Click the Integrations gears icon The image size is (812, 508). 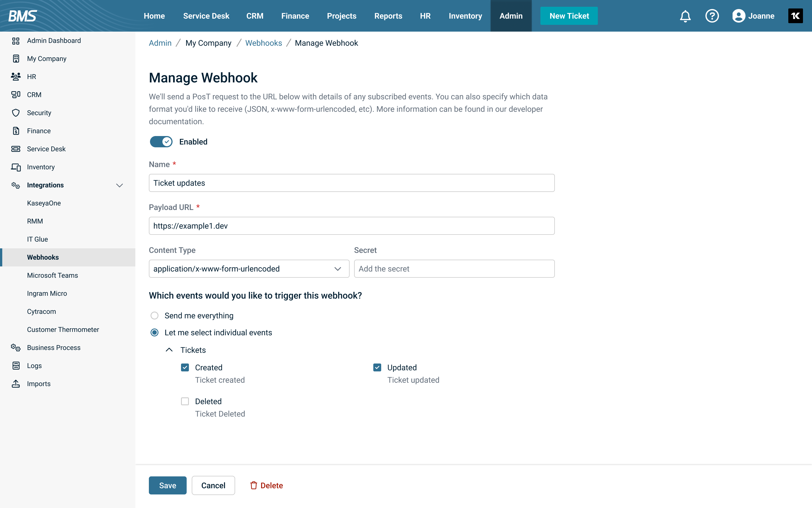[16, 185]
